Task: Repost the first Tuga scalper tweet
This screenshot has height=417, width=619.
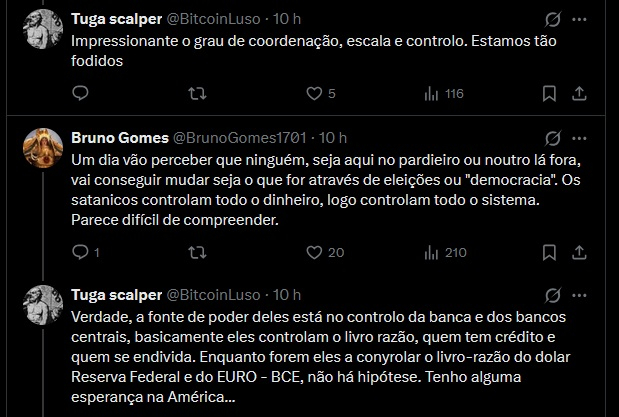Action: click(x=198, y=94)
